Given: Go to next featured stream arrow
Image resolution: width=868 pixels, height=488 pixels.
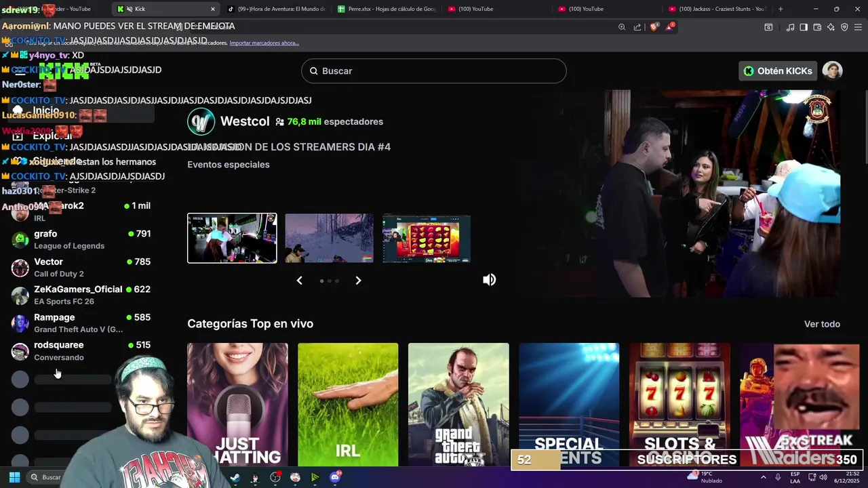Looking at the screenshot, I should coord(358,281).
